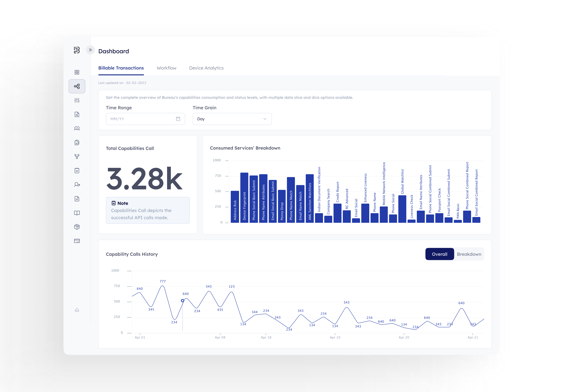
Task: Expand the sidebar with double chevron
Action: pyautogui.click(x=90, y=50)
